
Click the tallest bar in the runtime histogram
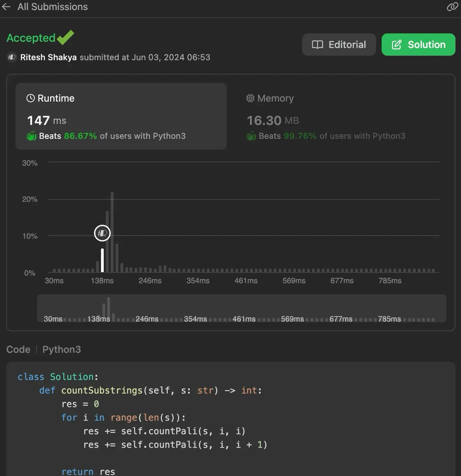[x=112, y=232]
